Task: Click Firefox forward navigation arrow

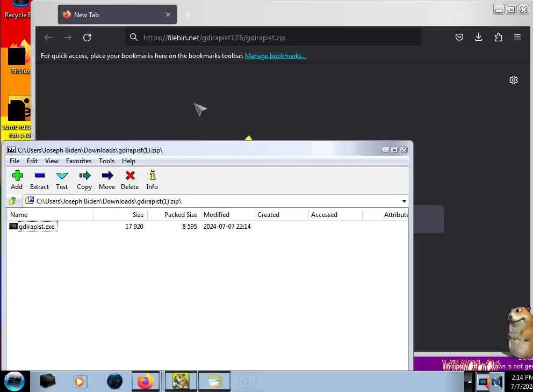Action: 68,38
